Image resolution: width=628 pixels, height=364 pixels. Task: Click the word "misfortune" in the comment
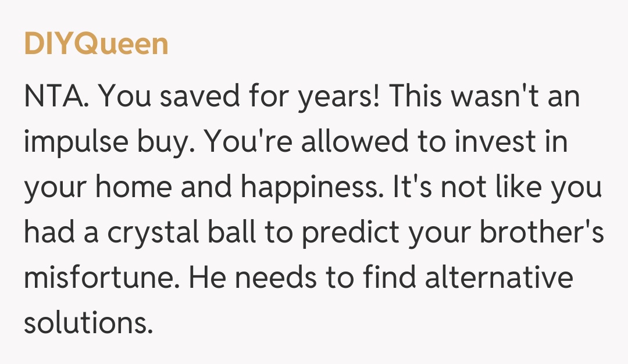[102, 278]
